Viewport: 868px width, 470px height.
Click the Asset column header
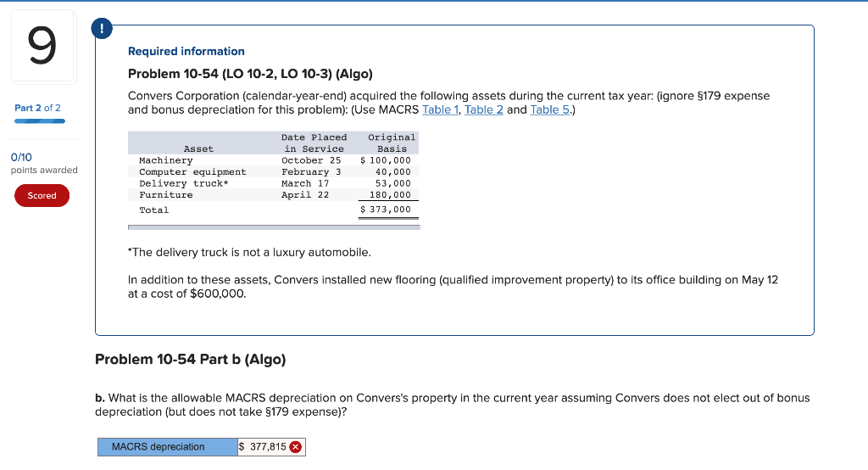[198, 148]
